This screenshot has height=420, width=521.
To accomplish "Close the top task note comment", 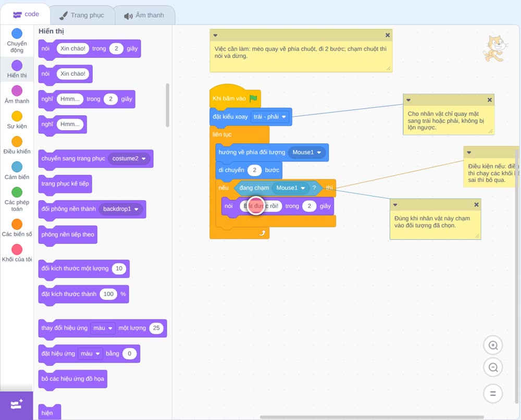I will [388, 35].
